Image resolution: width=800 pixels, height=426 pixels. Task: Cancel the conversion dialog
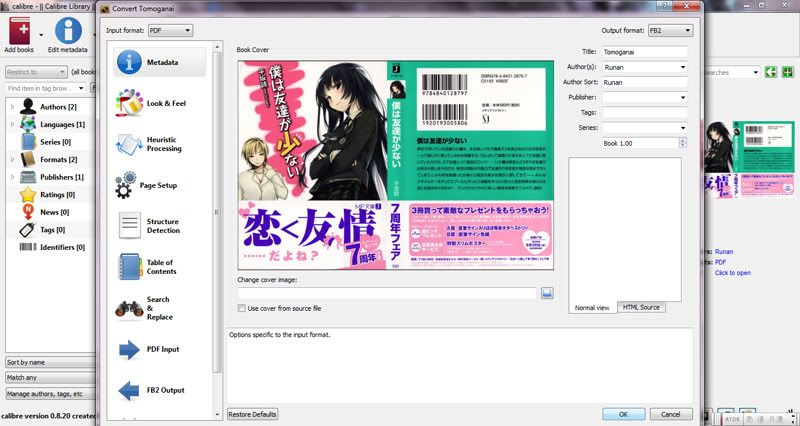[671, 414]
